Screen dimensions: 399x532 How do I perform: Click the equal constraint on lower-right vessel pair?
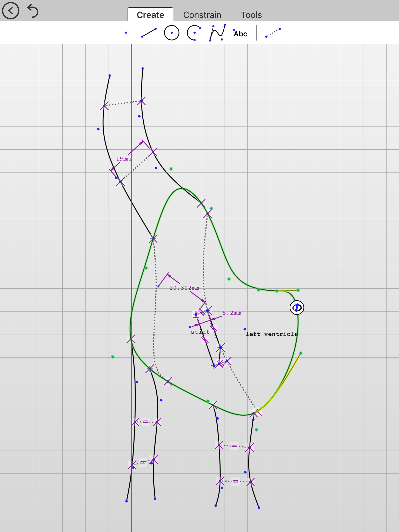(235, 481)
